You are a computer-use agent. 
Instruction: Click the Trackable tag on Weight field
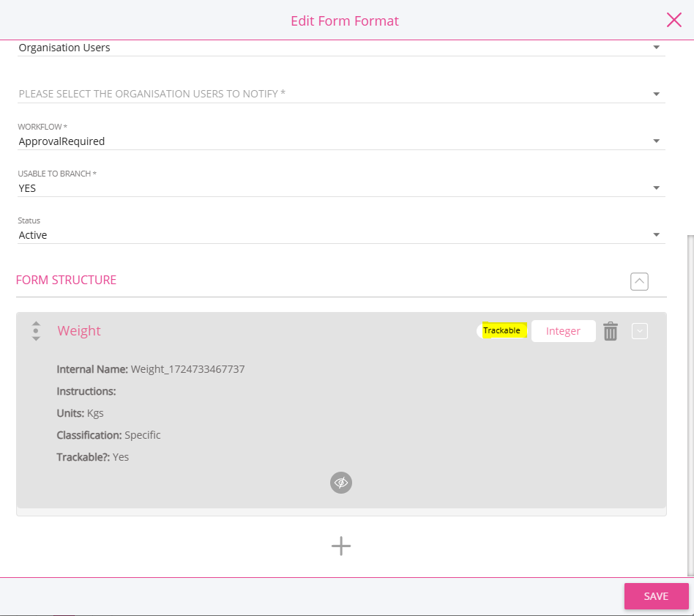click(x=502, y=330)
